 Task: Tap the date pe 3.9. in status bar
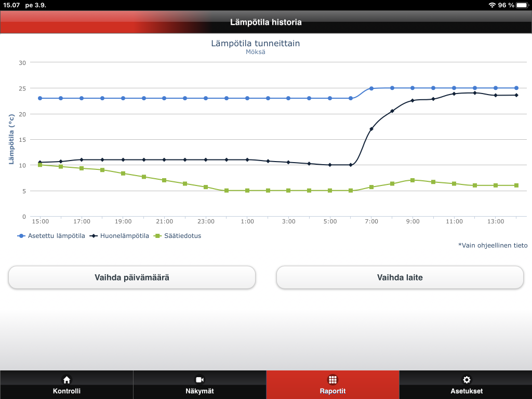pyautogui.click(x=36, y=5)
